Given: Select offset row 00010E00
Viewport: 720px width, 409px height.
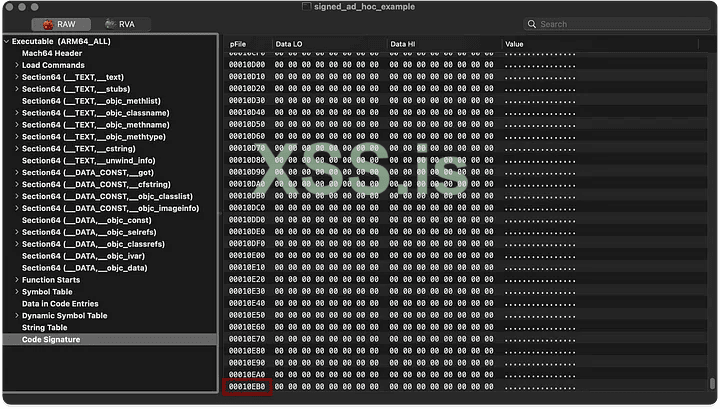Looking at the screenshot, I should click(x=466, y=256).
